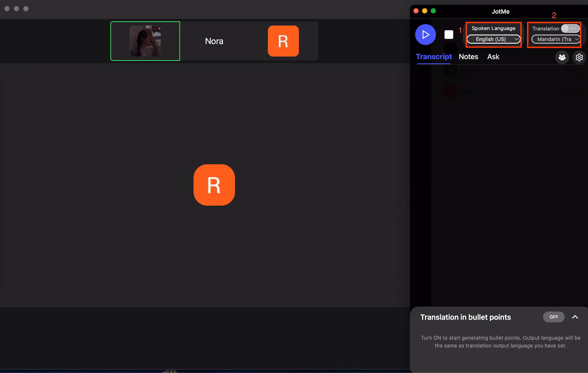Select the orange R participant tile at top
The height and width of the screenshot is (373, 588).
click(283, 41)
